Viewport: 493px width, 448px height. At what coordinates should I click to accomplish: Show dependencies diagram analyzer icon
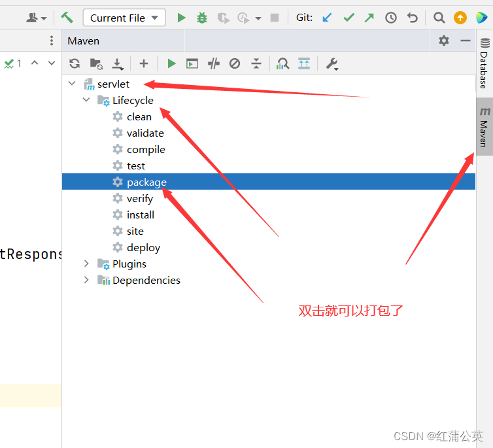[282, 64]
